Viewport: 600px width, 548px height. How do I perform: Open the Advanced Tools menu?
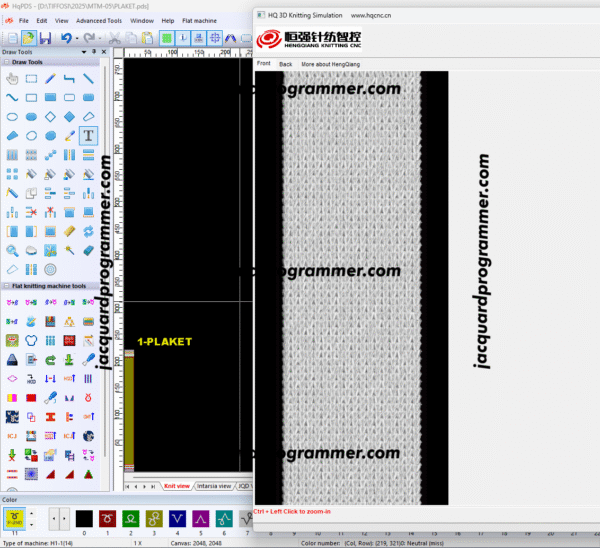pyautogui.click(x=99, y=20)
